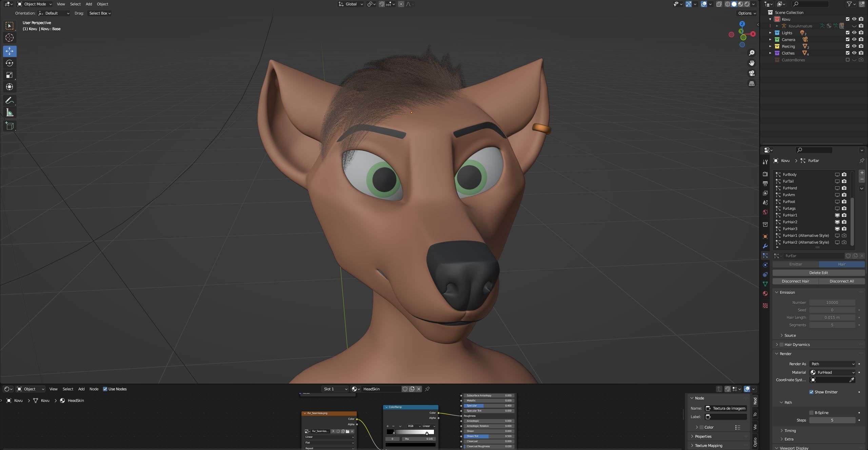Collapse the Kovu collection
Screen dimensions: 868x450
pos(770,19)
